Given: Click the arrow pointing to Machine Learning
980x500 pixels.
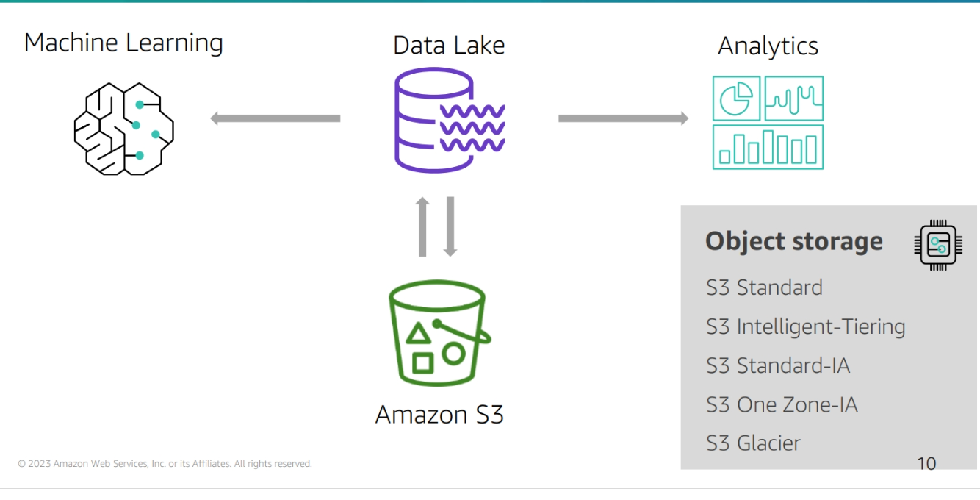Looking at the screenshot, I should coord(275,118).
